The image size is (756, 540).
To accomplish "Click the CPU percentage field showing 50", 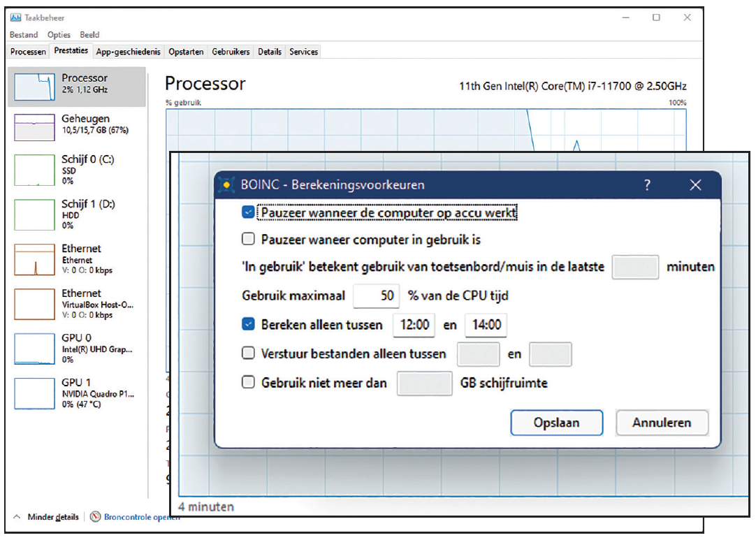I will [377, 296].
